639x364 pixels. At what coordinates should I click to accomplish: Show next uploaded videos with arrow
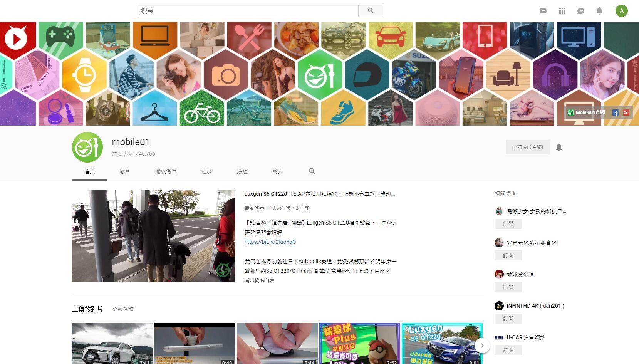(x=482, y=346)
